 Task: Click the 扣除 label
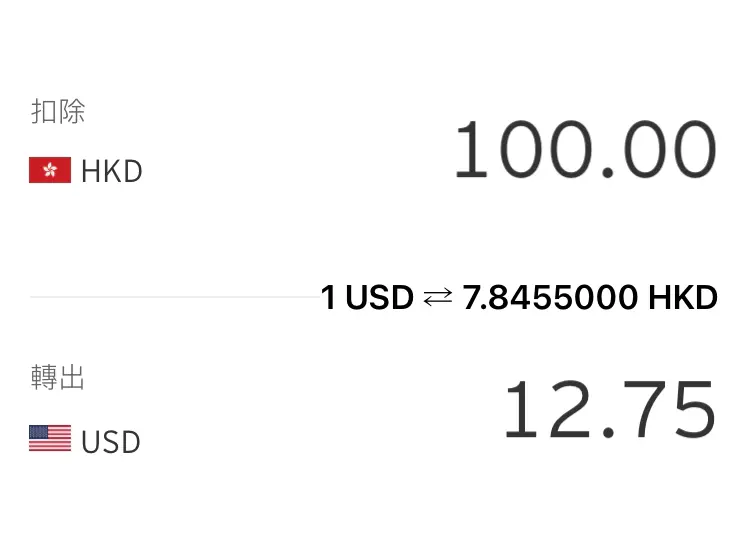point(58,111)
